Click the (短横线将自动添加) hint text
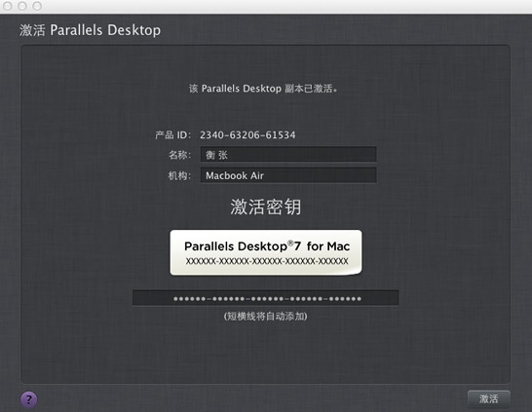This screenshot has height=412, width=532. 265,316
